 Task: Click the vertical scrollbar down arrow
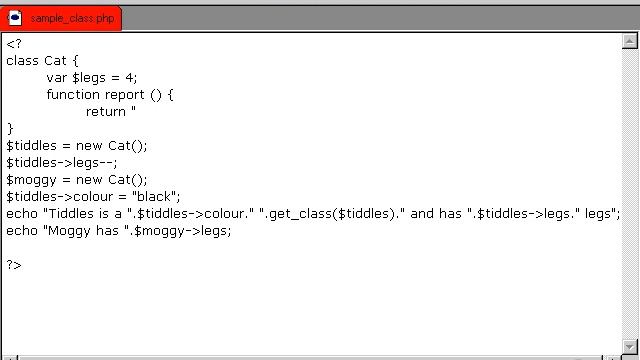pos(629,347)
